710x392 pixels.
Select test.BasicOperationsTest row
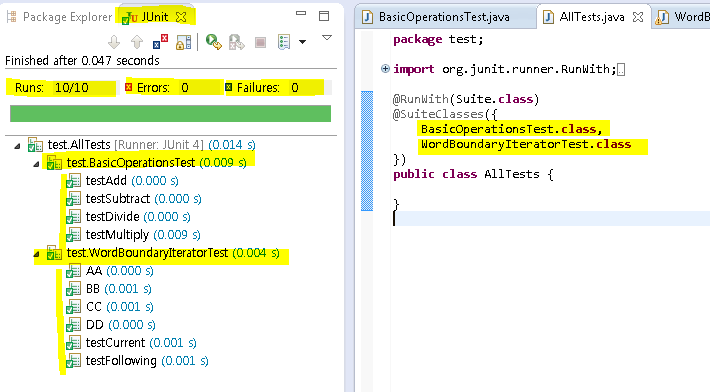pos(147,163)
